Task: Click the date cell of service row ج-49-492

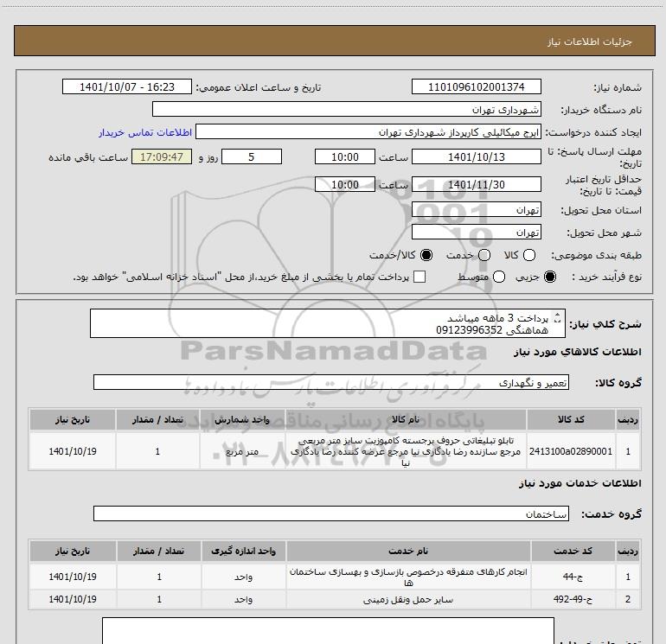Action: [73, 599]
